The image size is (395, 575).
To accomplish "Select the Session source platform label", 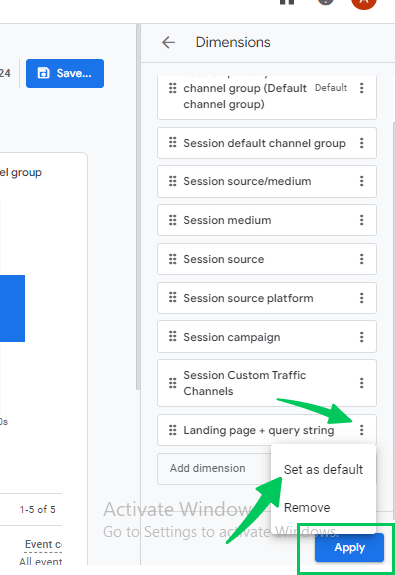I will tap(248, 299).
